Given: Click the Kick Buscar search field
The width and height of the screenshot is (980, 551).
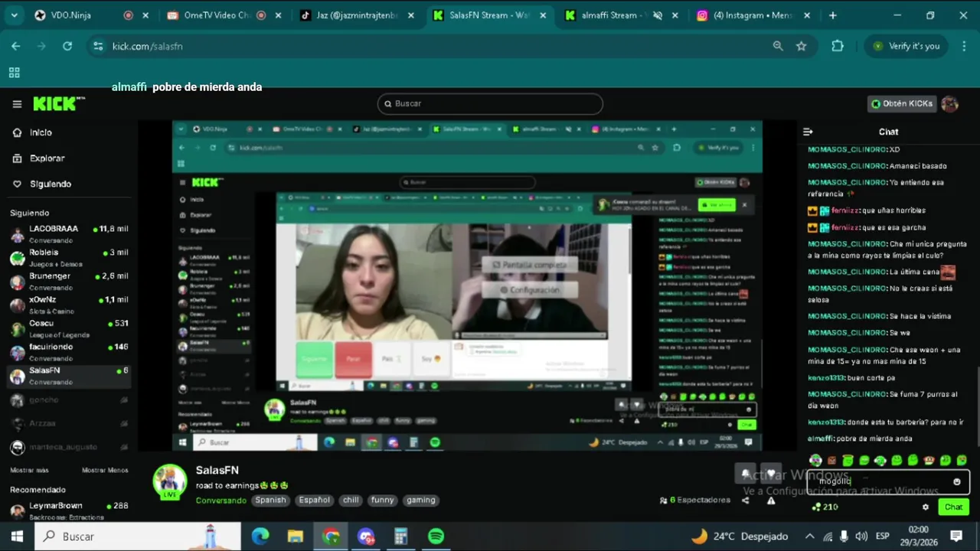Looking at the screenshot, I should tap(490, 104).
